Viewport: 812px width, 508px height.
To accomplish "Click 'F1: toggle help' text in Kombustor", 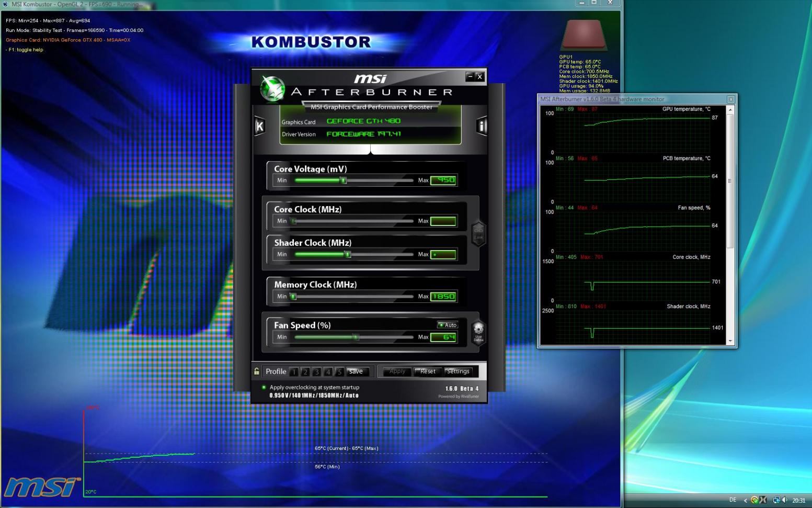I will [25, 50].
